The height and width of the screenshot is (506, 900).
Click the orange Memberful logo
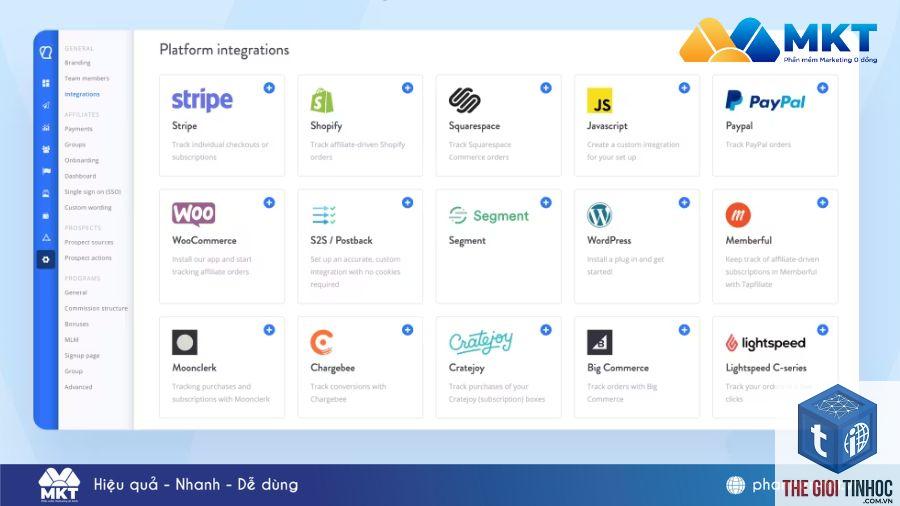coord(738,215)
